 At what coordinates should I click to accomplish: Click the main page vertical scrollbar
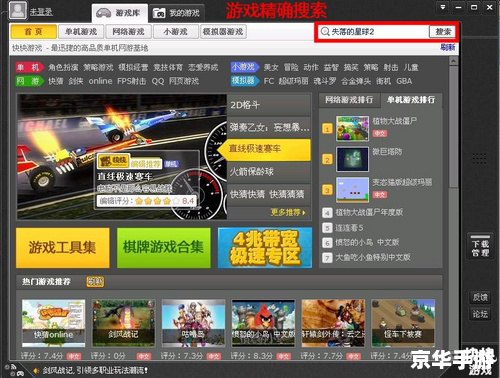[x=453, y=127]
